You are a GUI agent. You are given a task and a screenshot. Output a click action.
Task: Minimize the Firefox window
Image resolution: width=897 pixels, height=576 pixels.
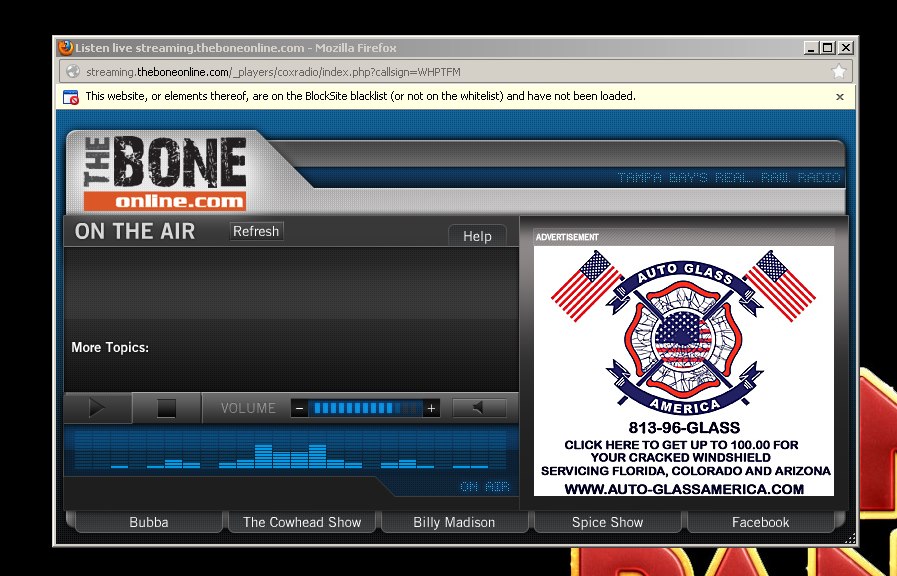click(x=811, y=48)
